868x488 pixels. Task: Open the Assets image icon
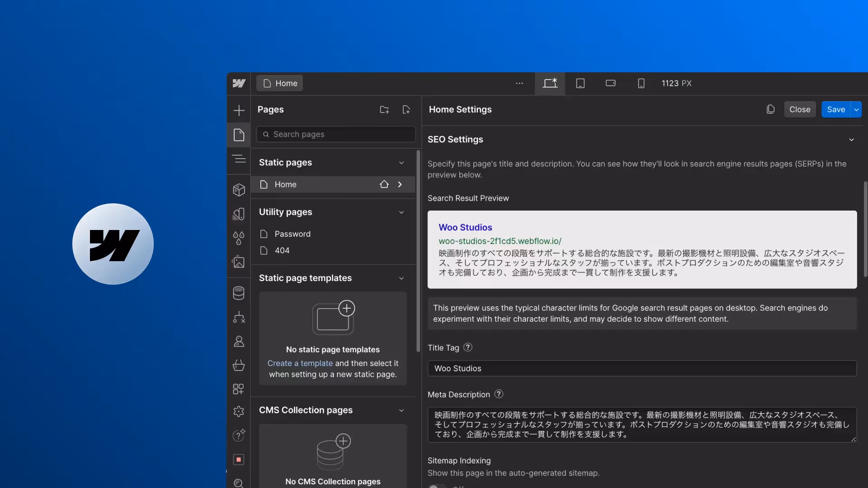click(239, 262)
